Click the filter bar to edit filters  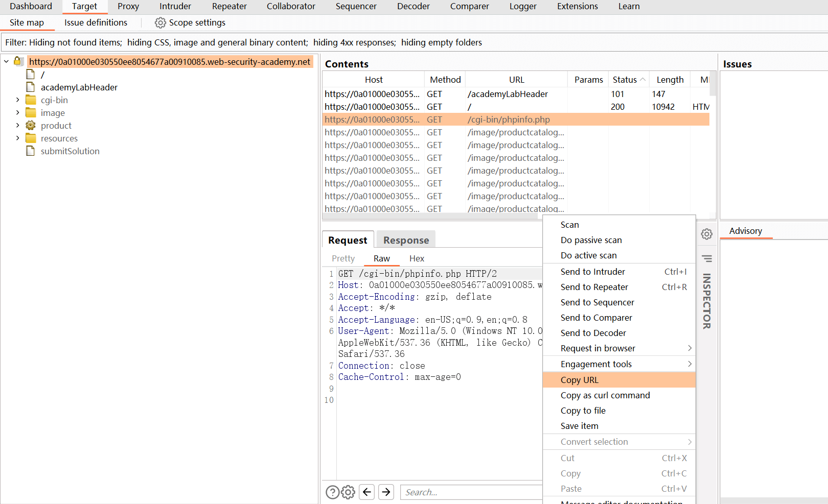(243, 42)
